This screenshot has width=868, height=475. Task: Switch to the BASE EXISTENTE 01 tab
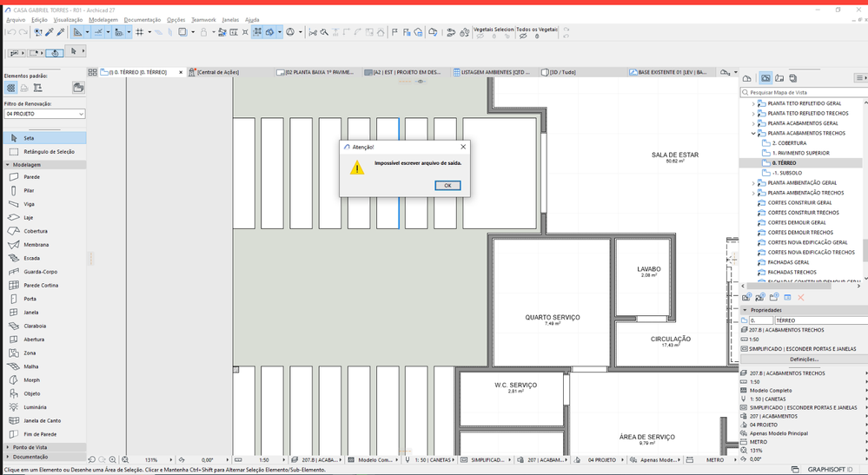click(671, 72)
